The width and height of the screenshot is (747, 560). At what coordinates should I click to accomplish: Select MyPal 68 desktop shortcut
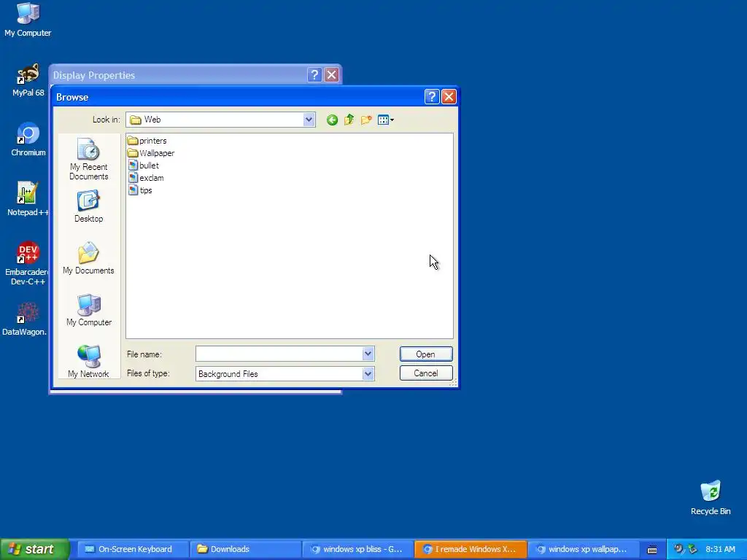tap(28, 80)
